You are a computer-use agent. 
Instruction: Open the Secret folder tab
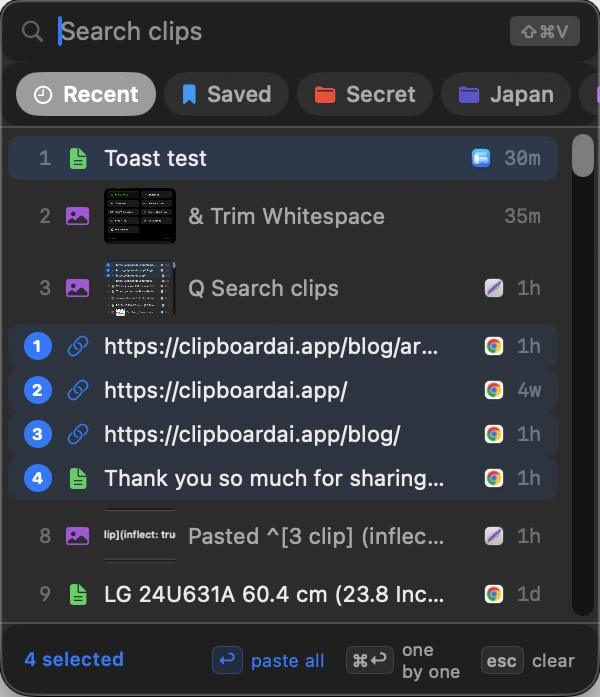tap(365, 94)
